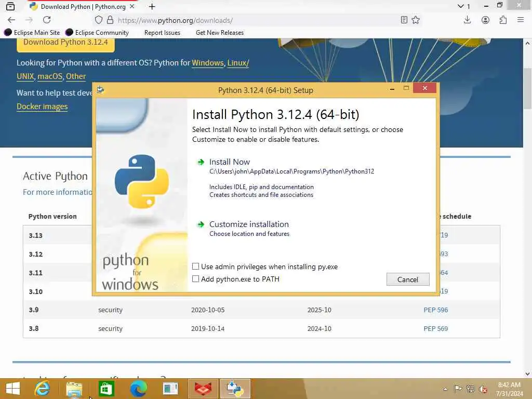Close the Download Python tab
Screen dimensions: 532x399
pyautogui.click(x=132, y=6)
